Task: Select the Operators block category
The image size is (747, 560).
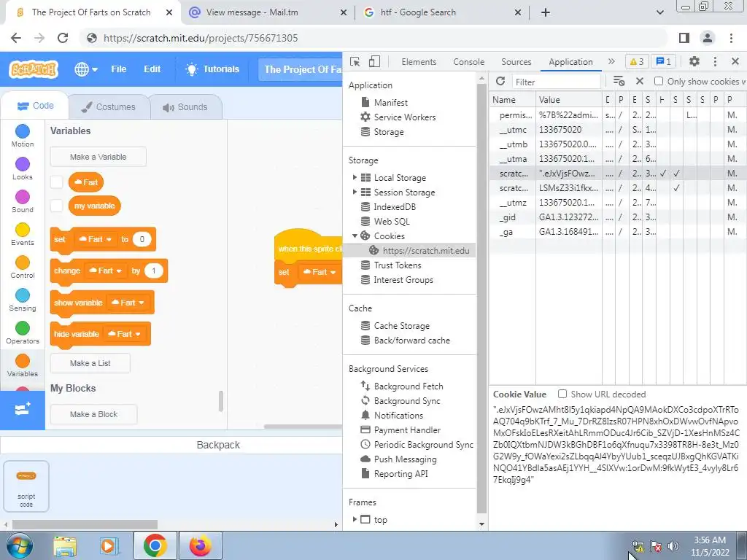Action: coord(23,332)
